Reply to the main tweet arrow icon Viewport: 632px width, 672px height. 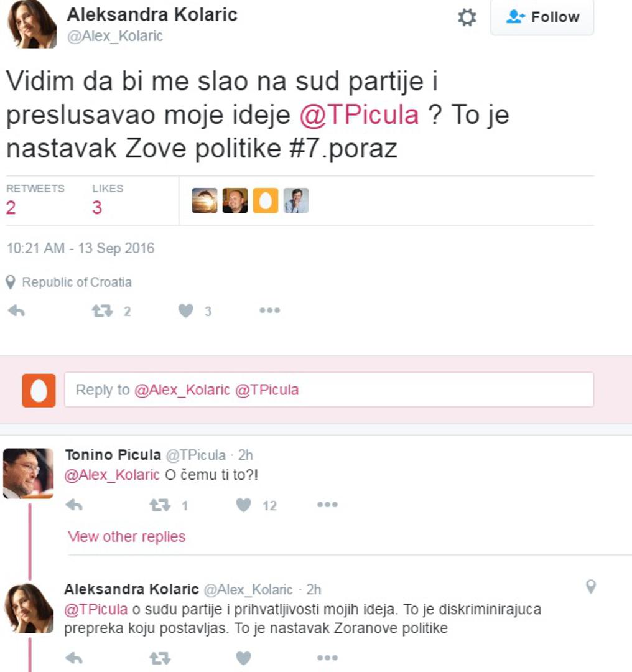point(16,310)
